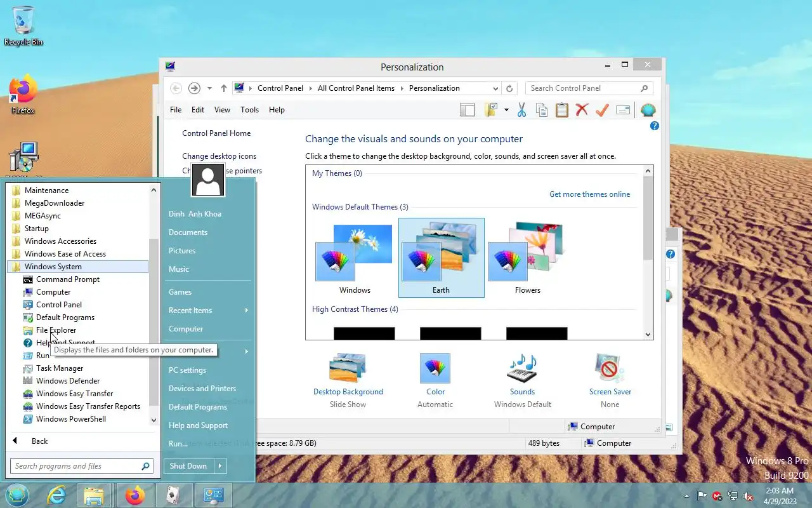
Task: Click the muted volume tray icon
Action: tap(748, 496)
